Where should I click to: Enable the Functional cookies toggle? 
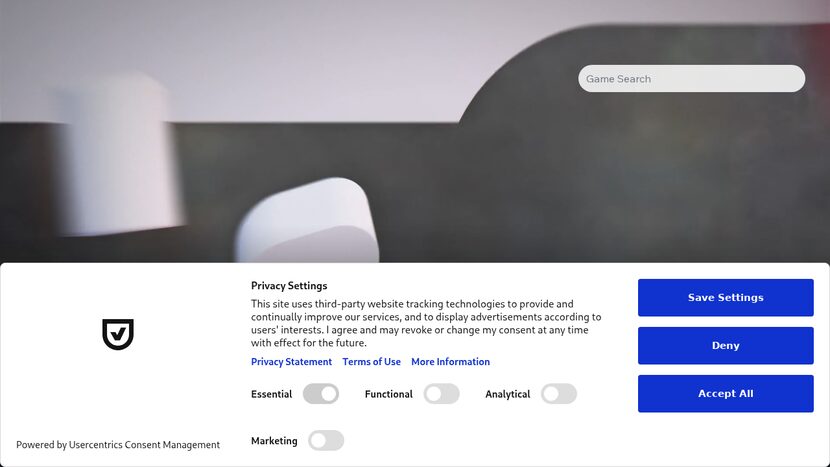pos(441,394)
